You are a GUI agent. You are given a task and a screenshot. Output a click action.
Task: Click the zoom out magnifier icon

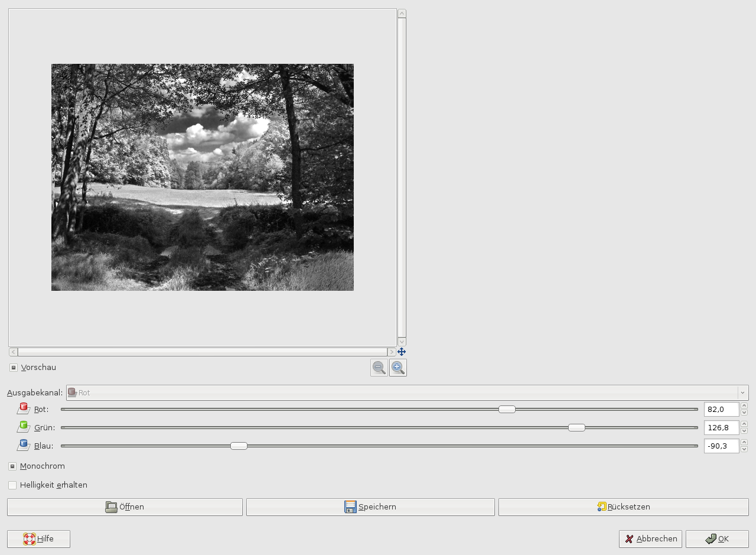pyautogui.click(x=379, y=368)
